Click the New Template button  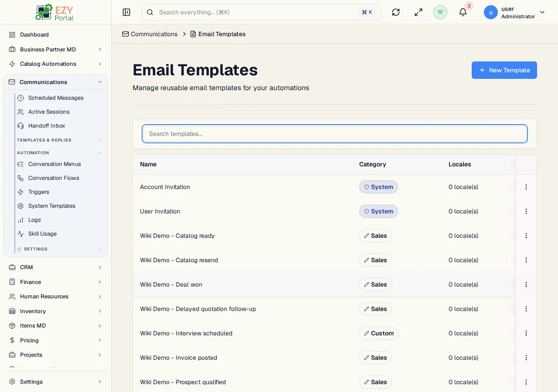(504, 70)
